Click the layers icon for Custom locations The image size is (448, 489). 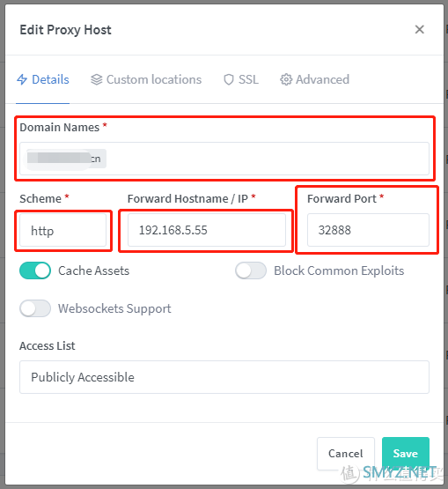[x=97, y=79]
